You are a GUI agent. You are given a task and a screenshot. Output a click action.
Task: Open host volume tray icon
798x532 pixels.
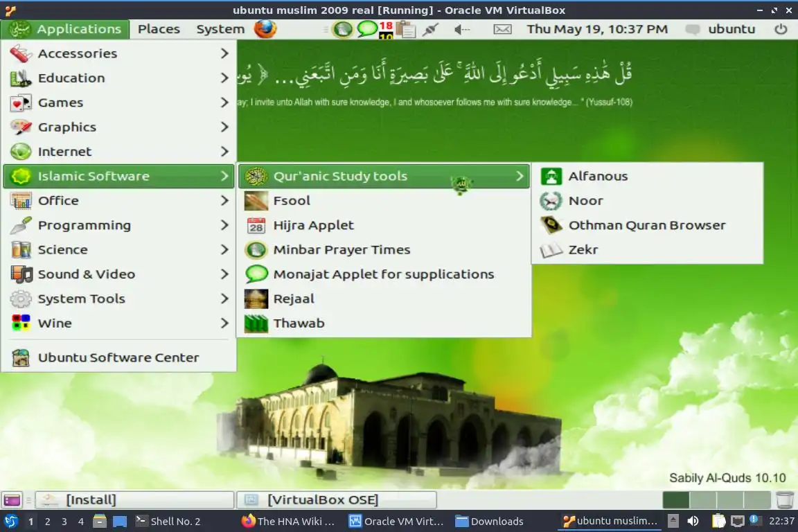(693, 521)
